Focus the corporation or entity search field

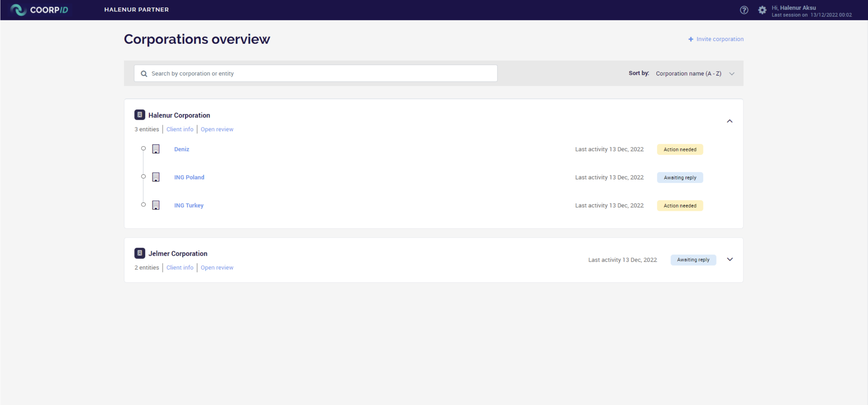316,74
